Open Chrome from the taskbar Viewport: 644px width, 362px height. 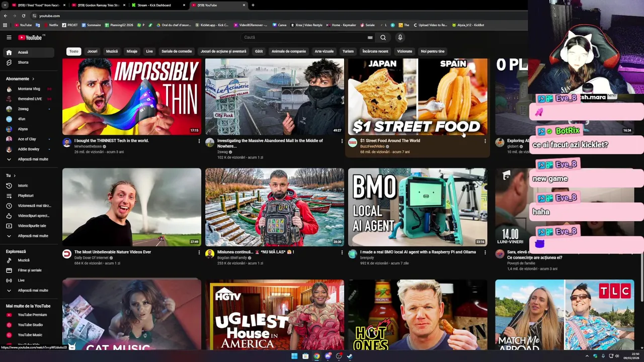[316, 356]
